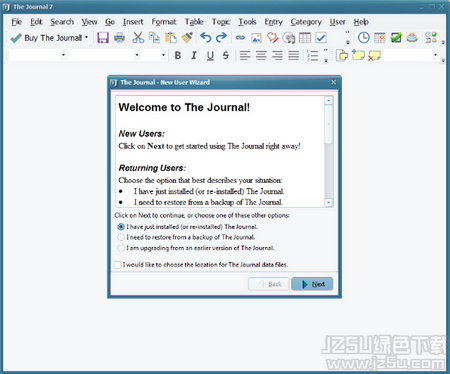Click the Undo arrow icon

tap(206, 38)
